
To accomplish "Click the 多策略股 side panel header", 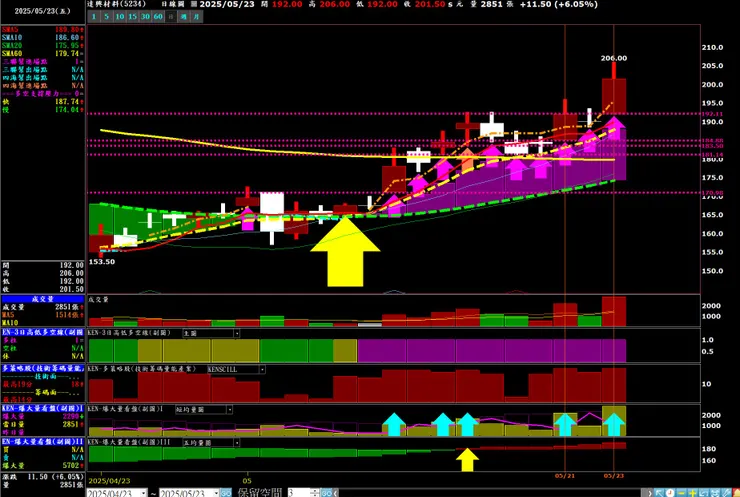I will pyautogui.click(x=42, y=368).
